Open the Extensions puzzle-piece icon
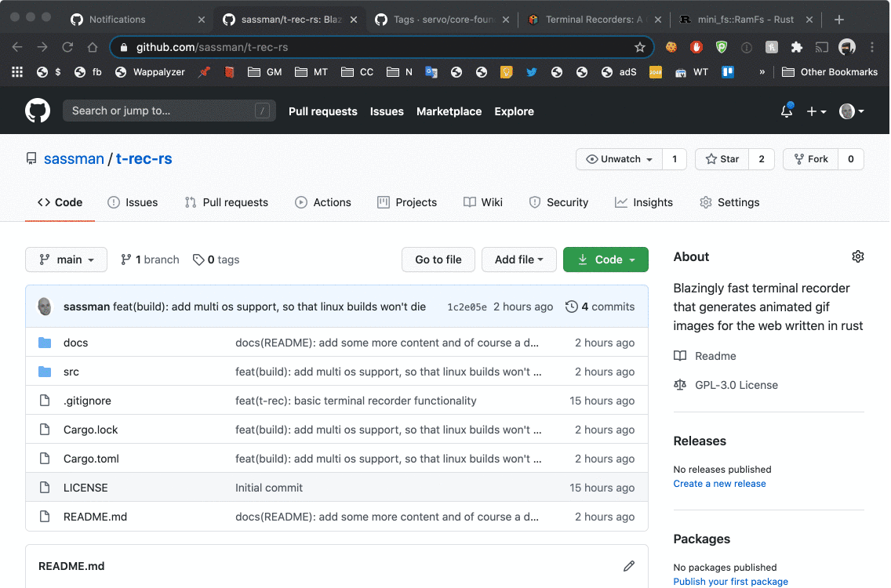Viewport: 891px width, 588px height. tap(797, 47)
